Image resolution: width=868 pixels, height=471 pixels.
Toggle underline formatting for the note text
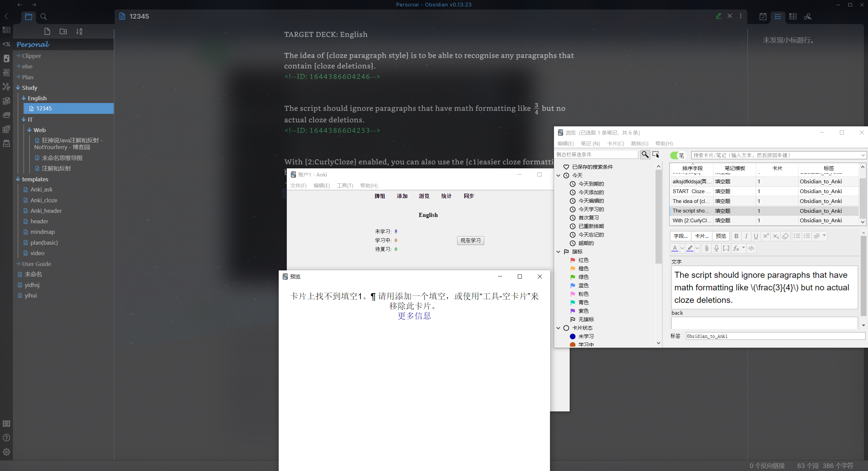point(756,236)
